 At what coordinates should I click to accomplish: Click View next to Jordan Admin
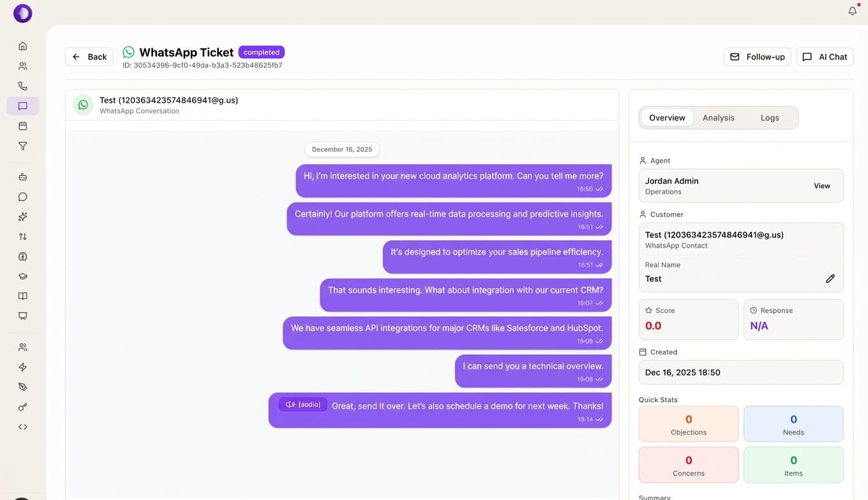[821, 186]
